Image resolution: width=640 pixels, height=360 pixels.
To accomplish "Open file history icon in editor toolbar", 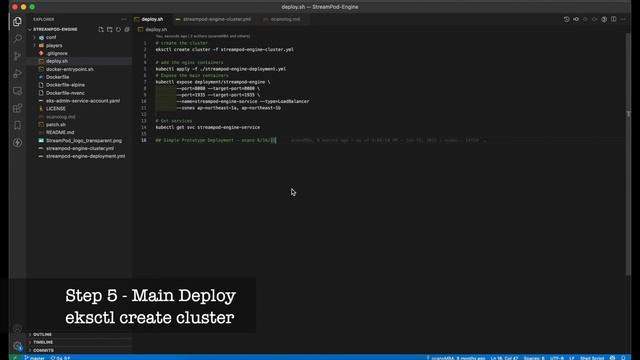I will coord(567,19).
